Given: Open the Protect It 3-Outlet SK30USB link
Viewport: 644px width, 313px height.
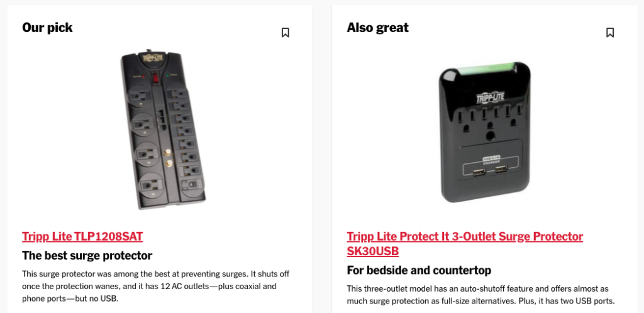Looking at the screenshot, I should point(465,244).
